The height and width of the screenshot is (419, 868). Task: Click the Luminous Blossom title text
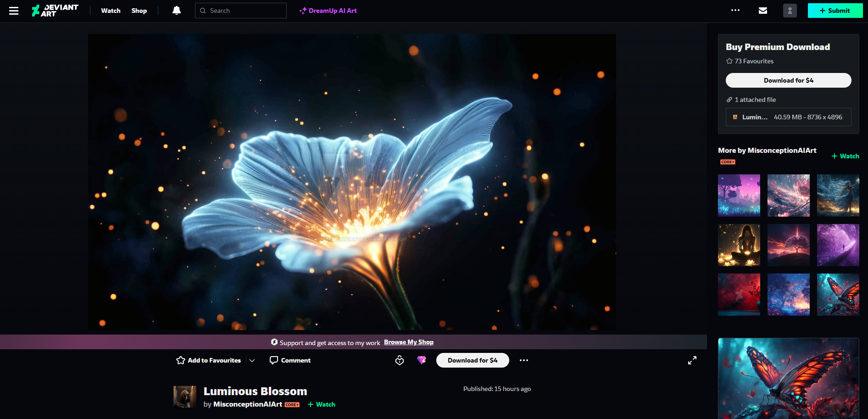pyautogui.click(x=256, y=391)
